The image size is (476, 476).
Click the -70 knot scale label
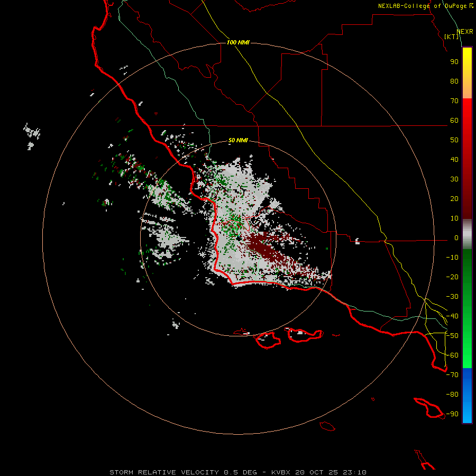[452, 375]
